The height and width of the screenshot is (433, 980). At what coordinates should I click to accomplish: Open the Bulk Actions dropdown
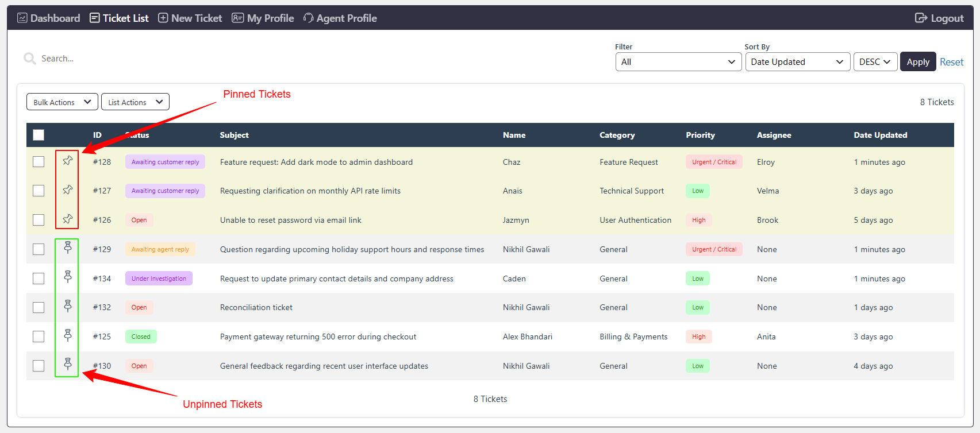pos(62,102)
